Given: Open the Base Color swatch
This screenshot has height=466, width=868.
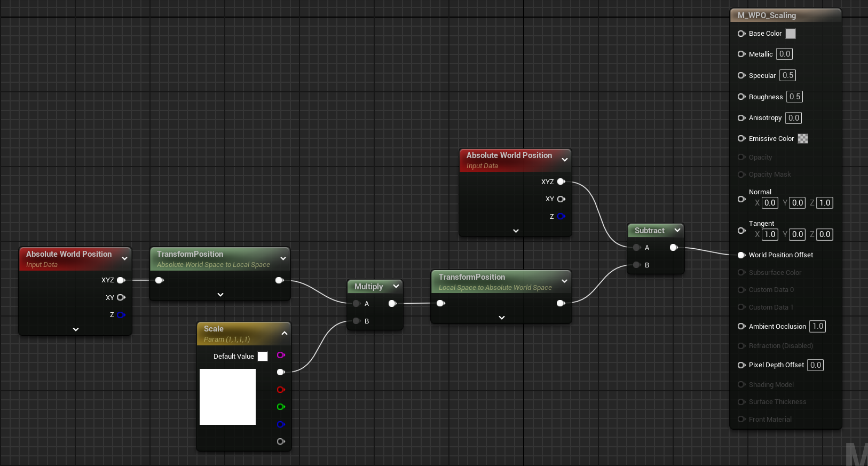Looking at the screenshot, I should 791,34.
